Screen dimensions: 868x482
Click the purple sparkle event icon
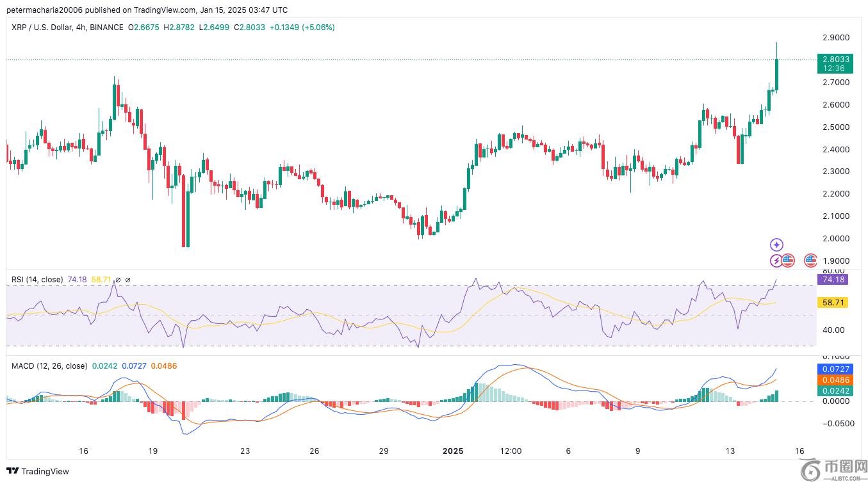pyautogui.click(x=776, y=245)
